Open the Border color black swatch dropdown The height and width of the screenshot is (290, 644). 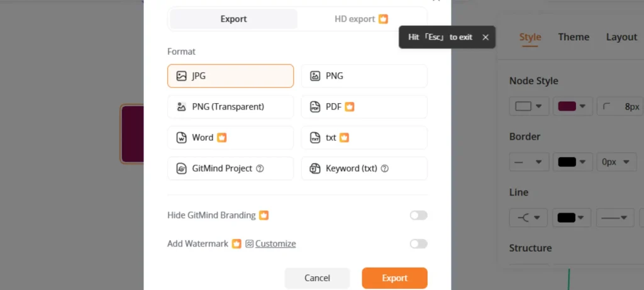572,162
